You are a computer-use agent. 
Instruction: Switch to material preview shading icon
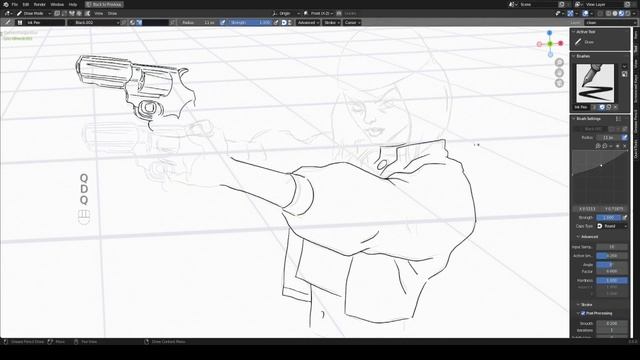pyautogui.click(x=621, y=13)
